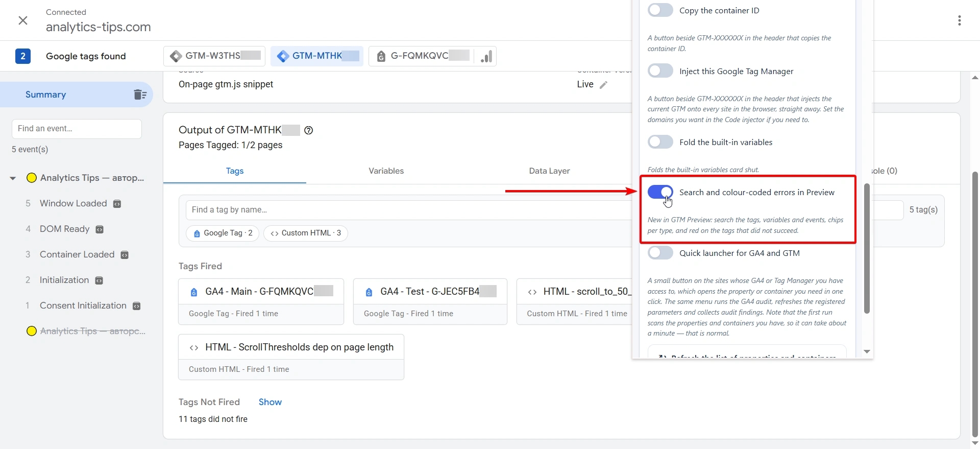Show the tags that did not fire
The height and width of the screenshot is (449, 980).
(270, 402)
